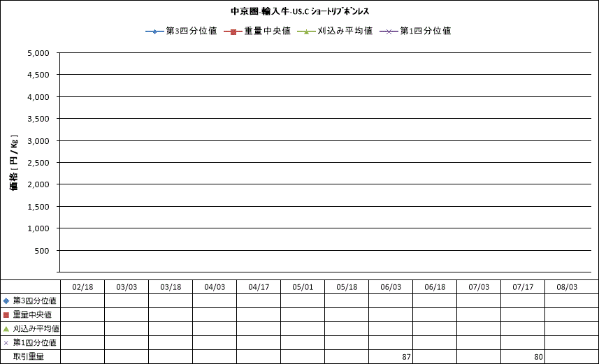Click the 05/01 date column header
The image size is (599, 364).
(303, 287)
